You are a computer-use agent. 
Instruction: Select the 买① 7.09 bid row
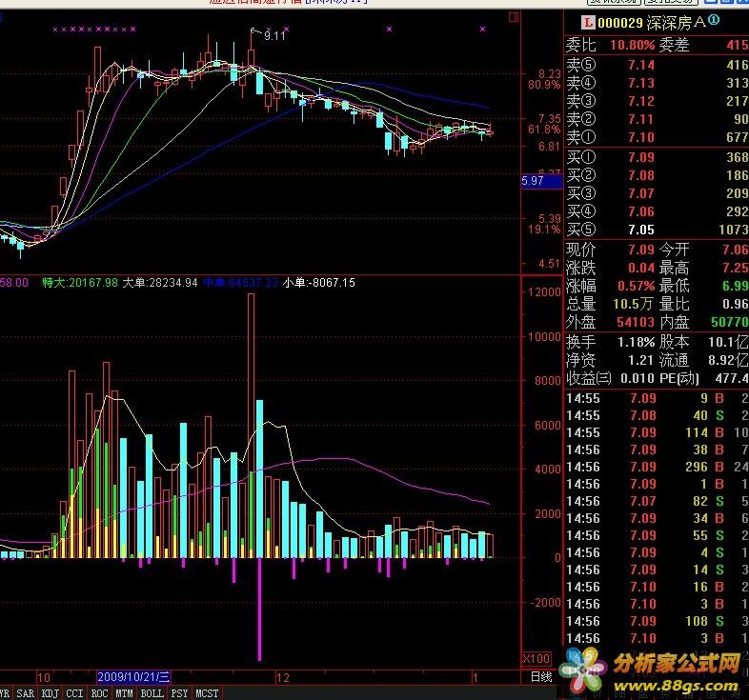pos(657,157)
